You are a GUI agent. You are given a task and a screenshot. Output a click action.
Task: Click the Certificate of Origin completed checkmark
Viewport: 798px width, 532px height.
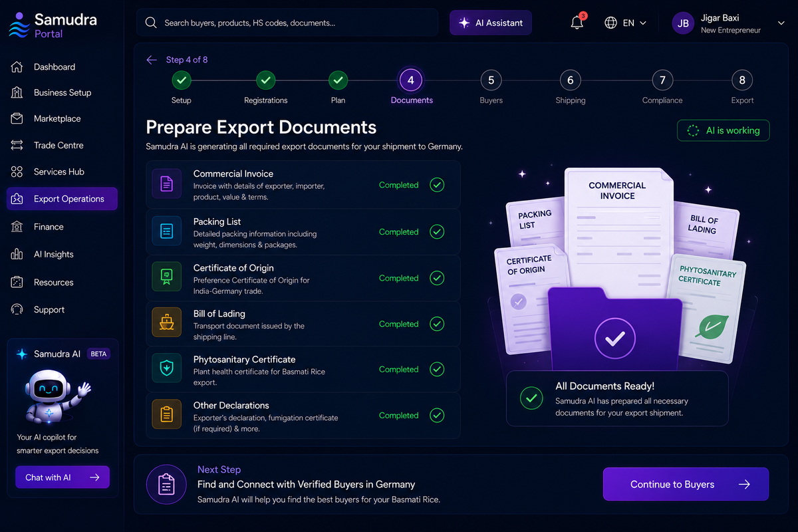[437, 278]
